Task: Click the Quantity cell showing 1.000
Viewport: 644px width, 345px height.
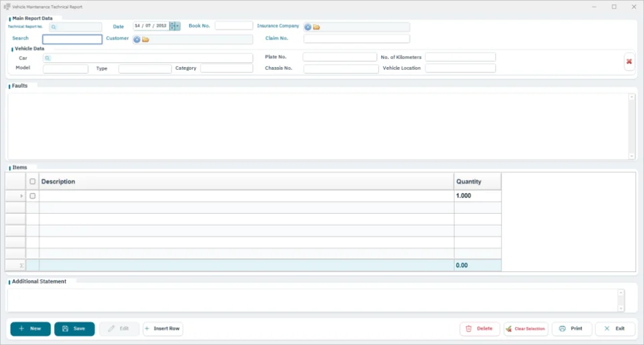Action: pyautogui.click(x=478, y=196)
